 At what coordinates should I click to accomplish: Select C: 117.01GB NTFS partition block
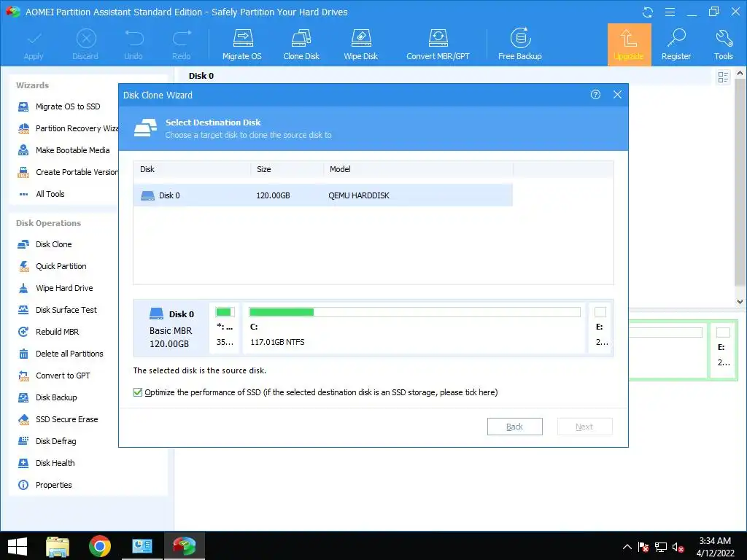(414, 328)
